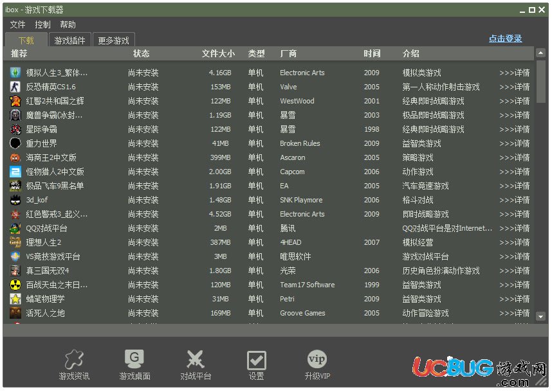Select the 汽车竞速游戏 description text
The width and height of the screenshot is (552, 392).
(425, 186)
